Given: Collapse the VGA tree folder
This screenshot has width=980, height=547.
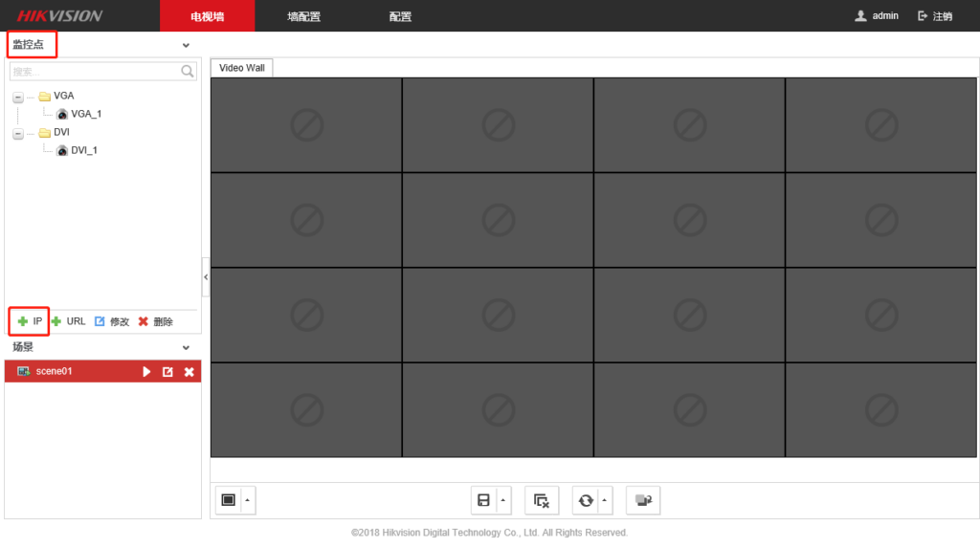Looking at the screenshot, I should point(18,97).
